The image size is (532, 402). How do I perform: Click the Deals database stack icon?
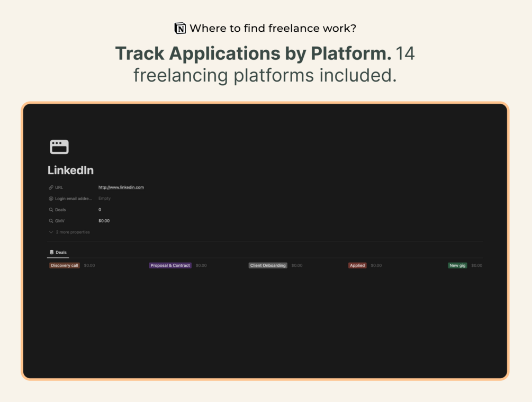[51, 252]
